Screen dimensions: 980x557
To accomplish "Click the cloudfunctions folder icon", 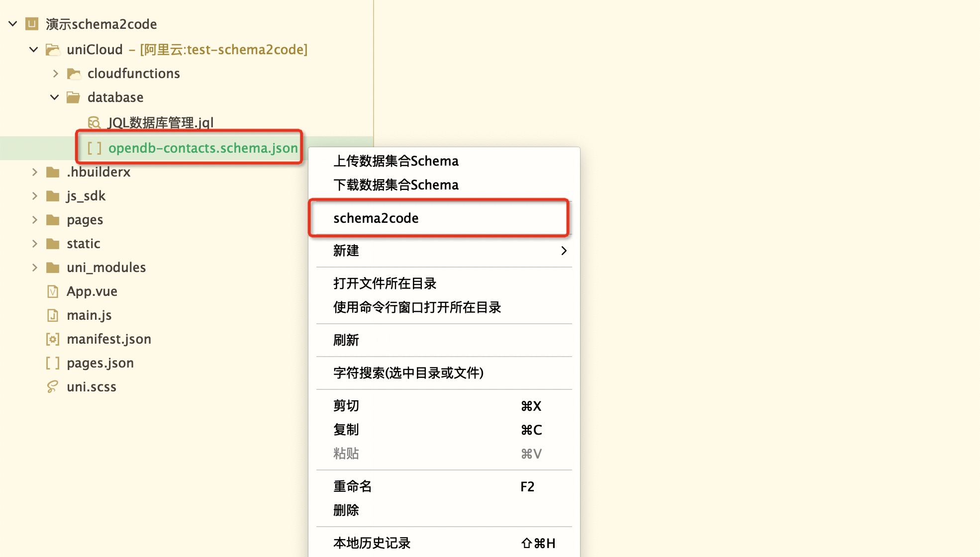I will coord(74,74).
